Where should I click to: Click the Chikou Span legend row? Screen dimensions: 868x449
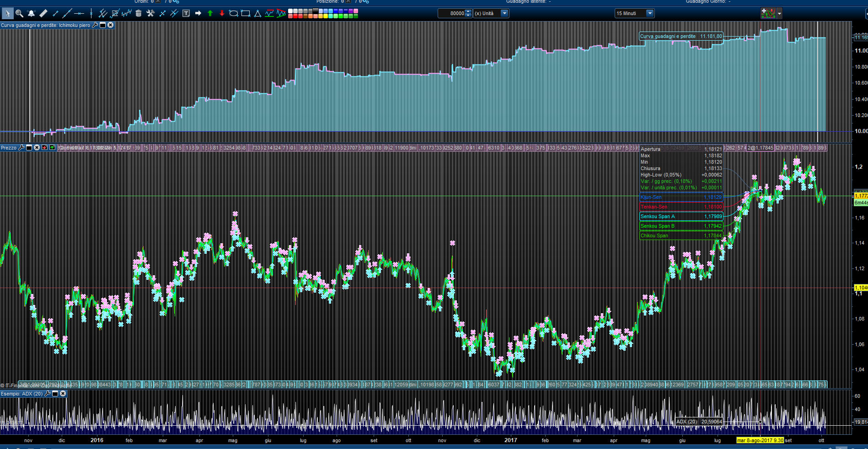pos(681,235)
